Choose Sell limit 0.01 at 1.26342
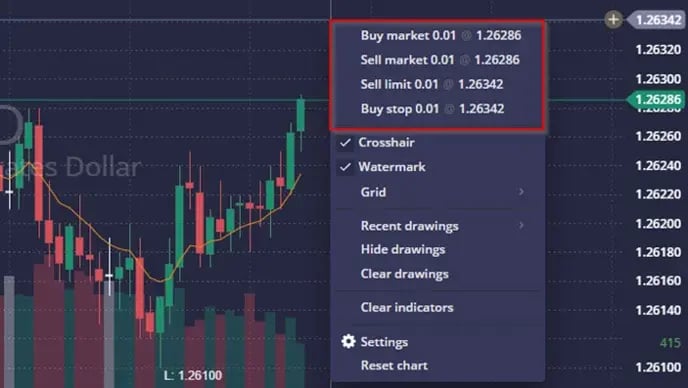 [439, 84]
